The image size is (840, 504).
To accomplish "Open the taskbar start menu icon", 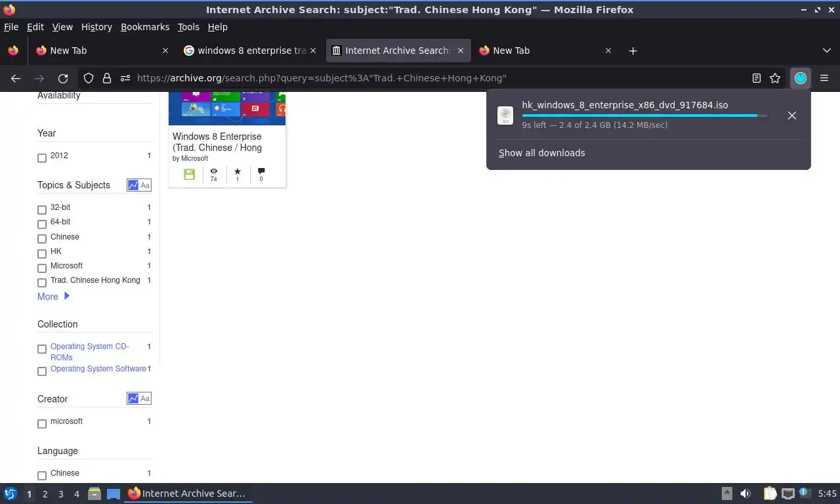I will click(x=10, y=493).
